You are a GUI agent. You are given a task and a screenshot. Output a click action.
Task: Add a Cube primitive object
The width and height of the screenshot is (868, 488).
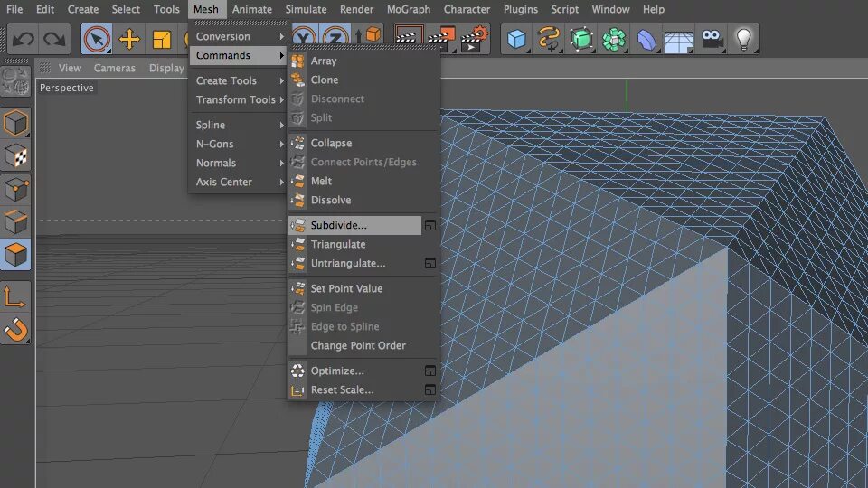(x=516, y=39)
